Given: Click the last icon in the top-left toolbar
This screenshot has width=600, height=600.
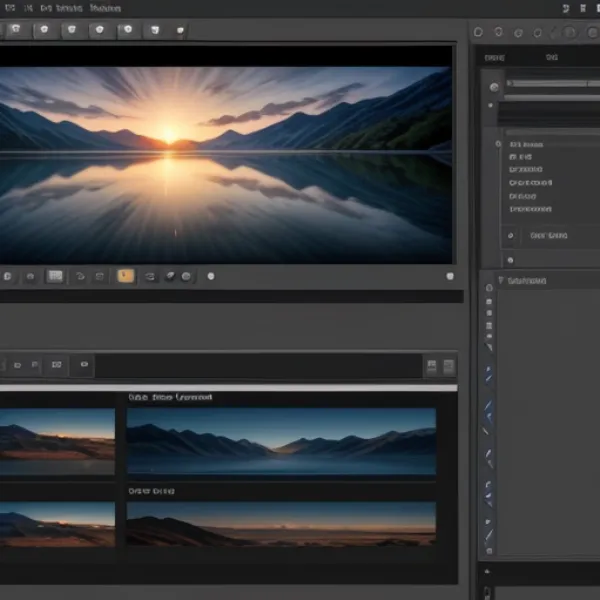Looking at the screenshot, I should pos(180,30).
